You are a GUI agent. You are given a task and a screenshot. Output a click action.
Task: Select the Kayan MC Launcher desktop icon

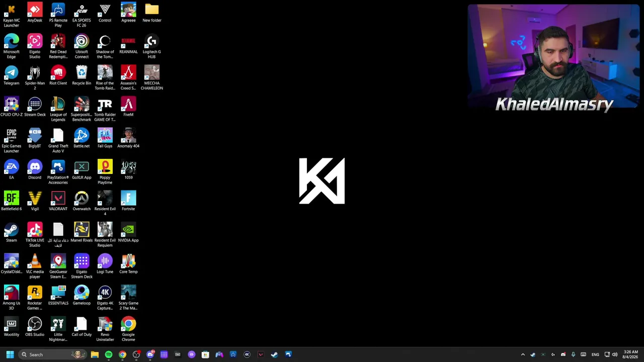[11, 15]
